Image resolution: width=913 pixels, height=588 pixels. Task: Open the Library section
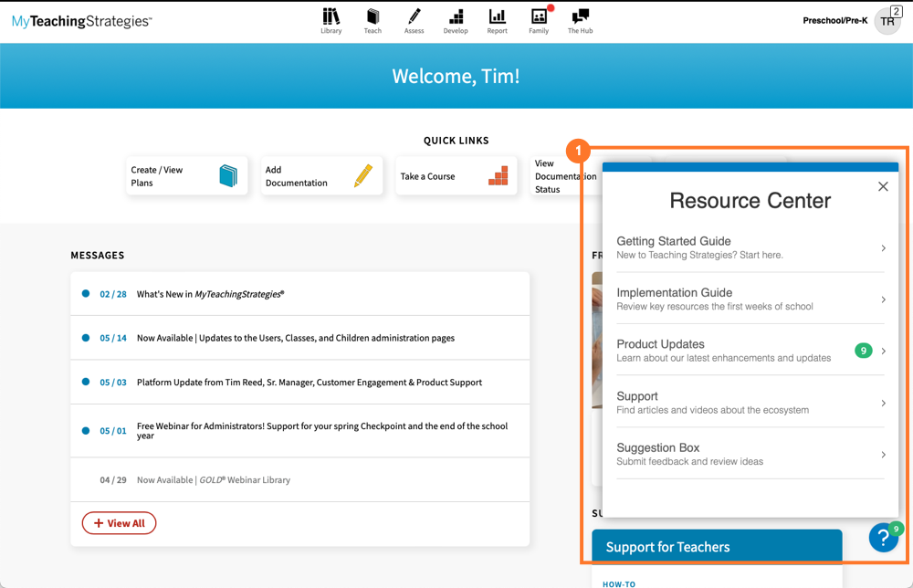[x=331, y=20]
